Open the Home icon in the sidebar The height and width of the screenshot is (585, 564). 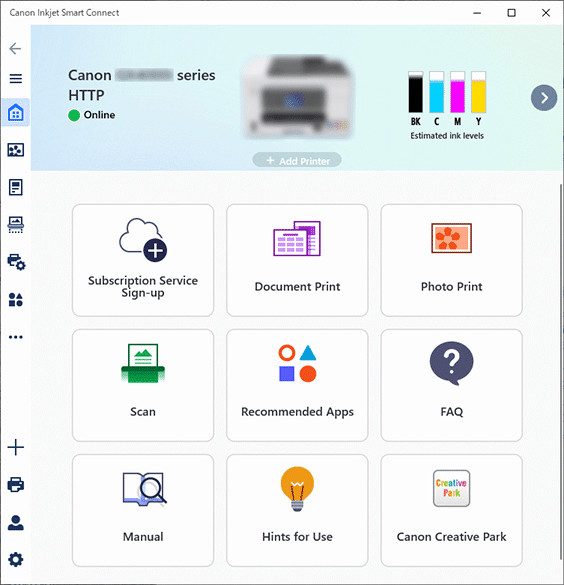coord(16,113)
